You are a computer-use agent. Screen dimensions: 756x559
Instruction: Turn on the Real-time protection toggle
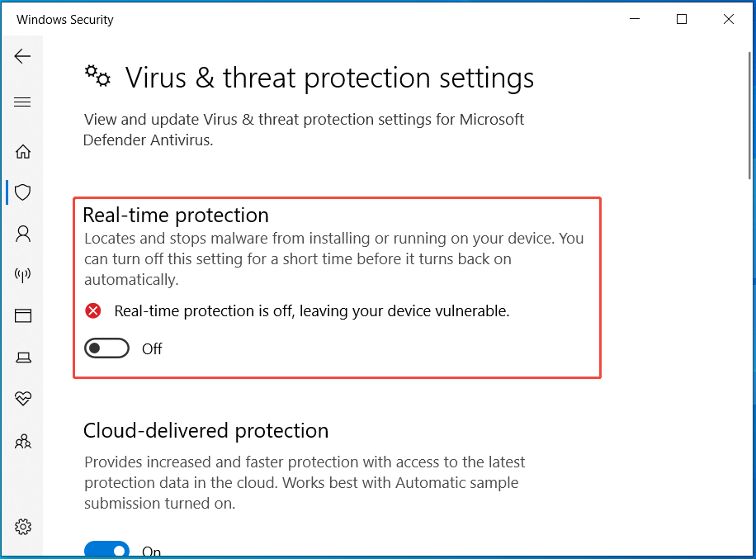107,348
